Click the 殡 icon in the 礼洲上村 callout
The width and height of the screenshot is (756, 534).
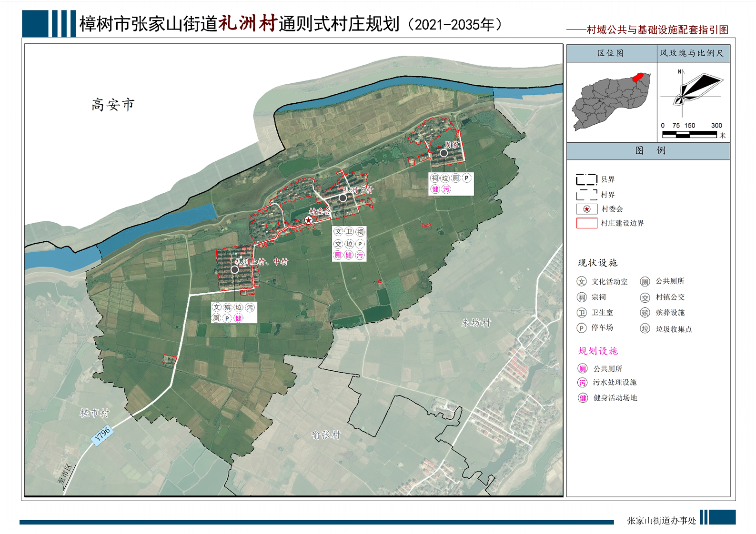pyautogui.click(x=228, y=308)
